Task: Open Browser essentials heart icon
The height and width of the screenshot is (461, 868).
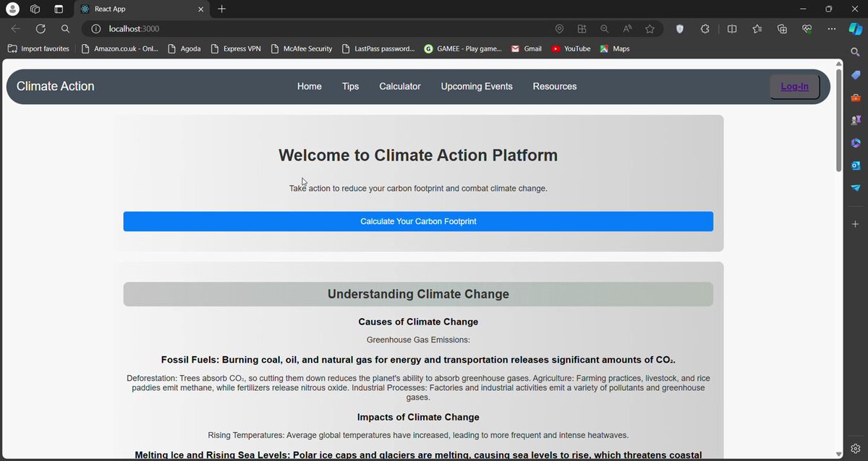Action: coord(807,29)
